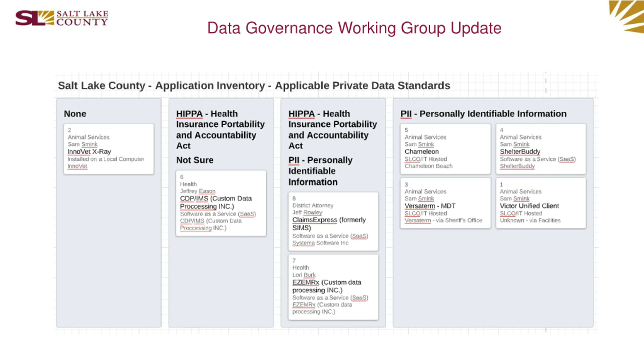Click the 'PII - Personally Identifiable Information' wide column header
The height and width of the screenshot is (362, 644).
tap(484, 114)
